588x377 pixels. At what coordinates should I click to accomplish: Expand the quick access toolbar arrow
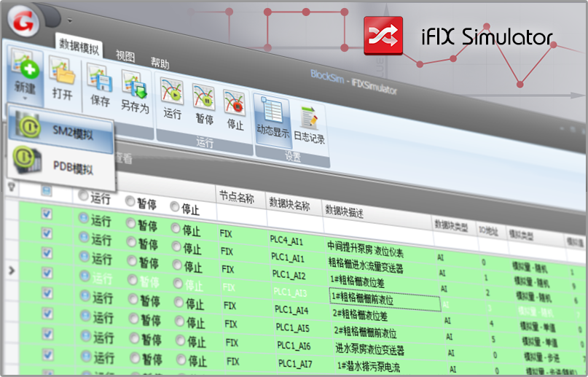(x=70, y=20)
